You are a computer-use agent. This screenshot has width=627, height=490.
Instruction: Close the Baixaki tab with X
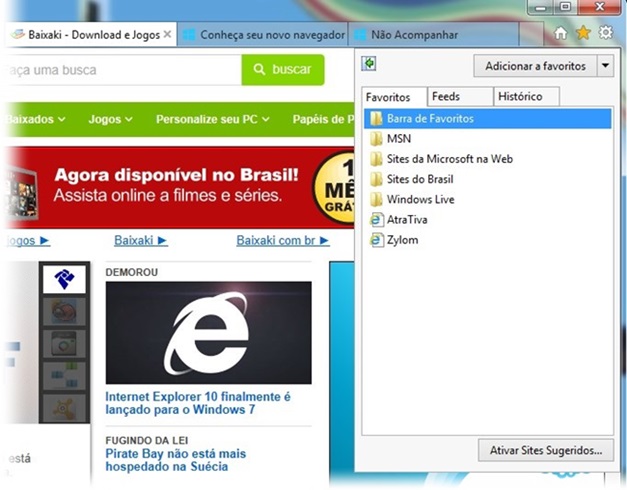[x=168, y=34]
